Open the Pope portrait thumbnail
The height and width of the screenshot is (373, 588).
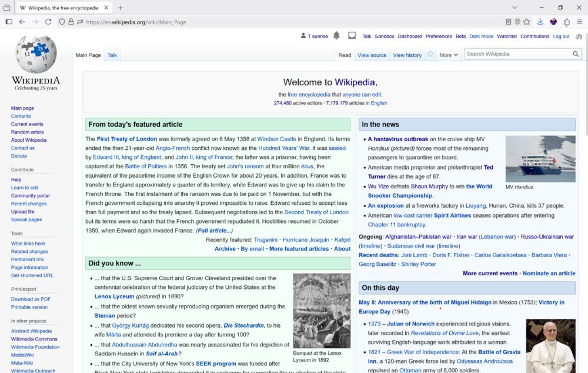(x=550, y=346)
